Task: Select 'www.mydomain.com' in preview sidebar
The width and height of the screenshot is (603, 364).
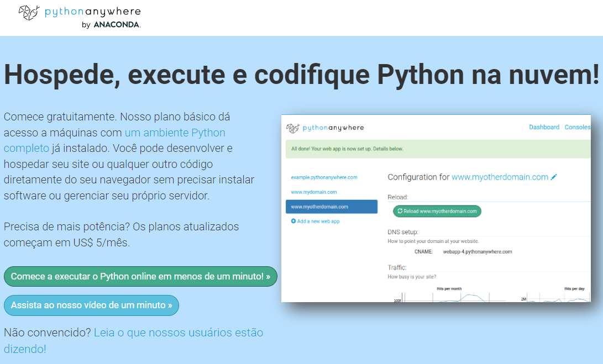Action: point(314,192)
